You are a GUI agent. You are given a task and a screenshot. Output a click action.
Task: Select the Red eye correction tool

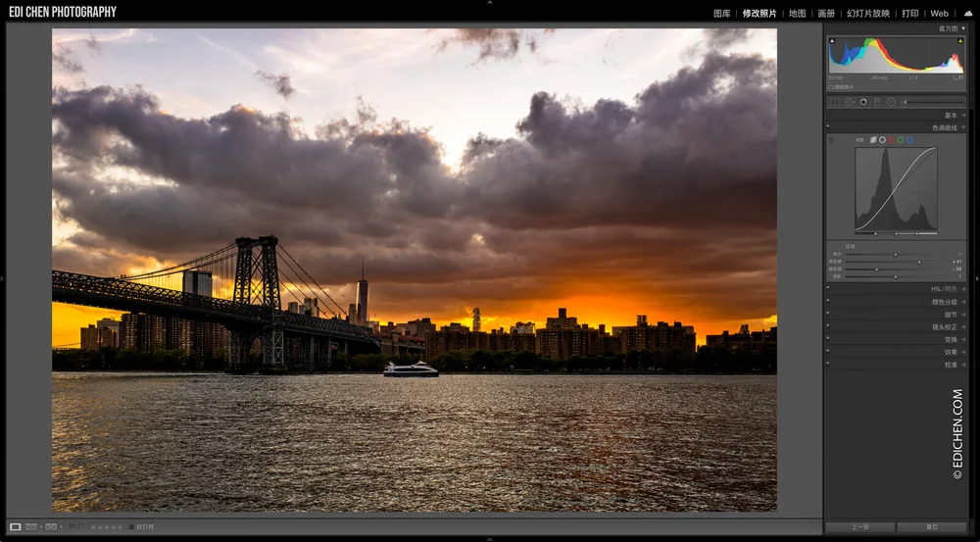[x=863, y=102]
